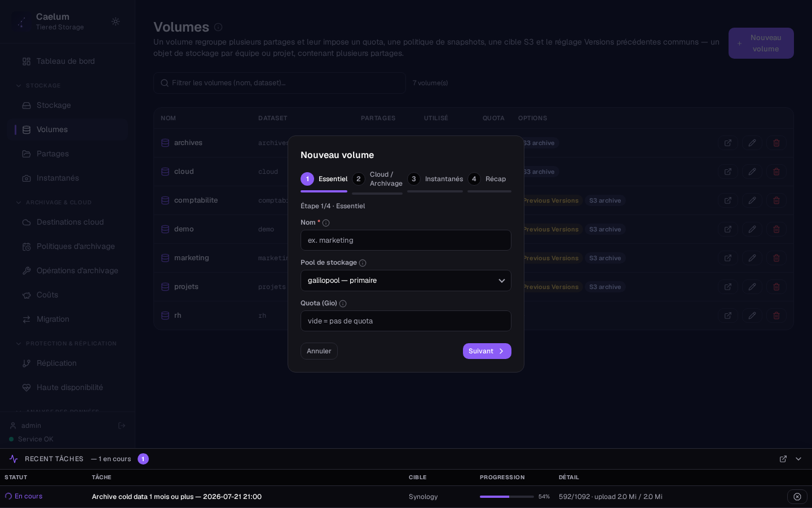This screenshot has width=812, height=508.
Task: Cancel the running archive task icon
Action: [x=797, y=497]
